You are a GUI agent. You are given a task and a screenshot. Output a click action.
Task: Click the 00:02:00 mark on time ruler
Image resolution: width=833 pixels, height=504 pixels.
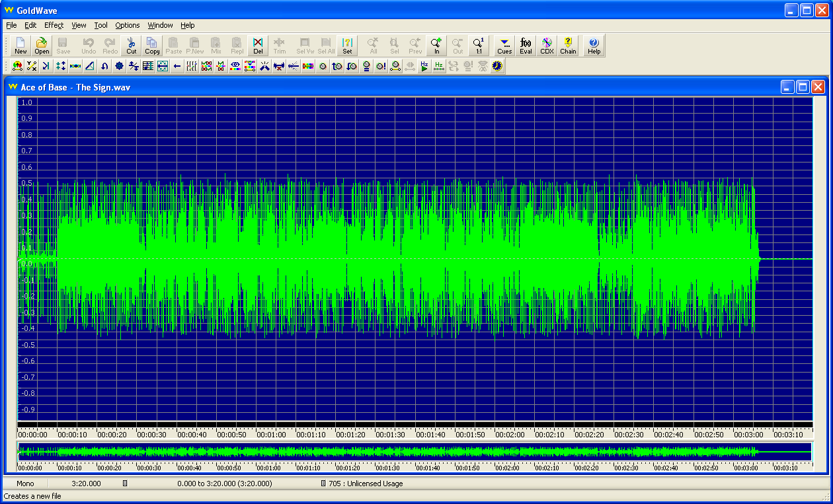510,435
